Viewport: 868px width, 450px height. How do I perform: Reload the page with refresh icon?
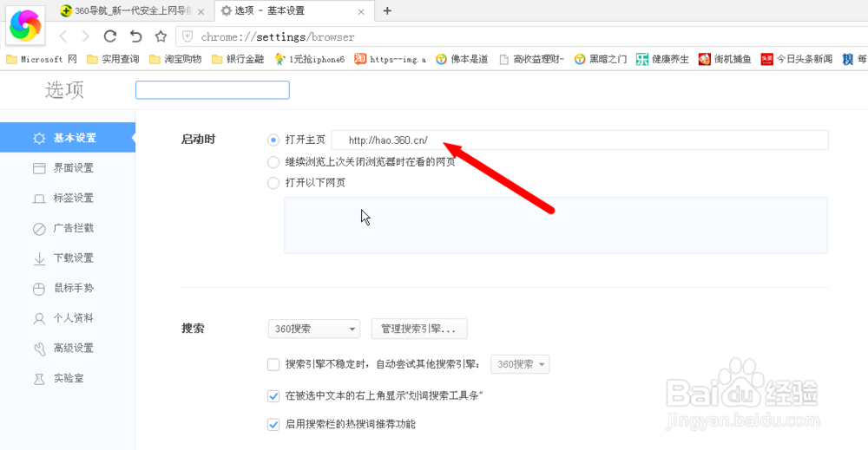click(x=110, y=36)
